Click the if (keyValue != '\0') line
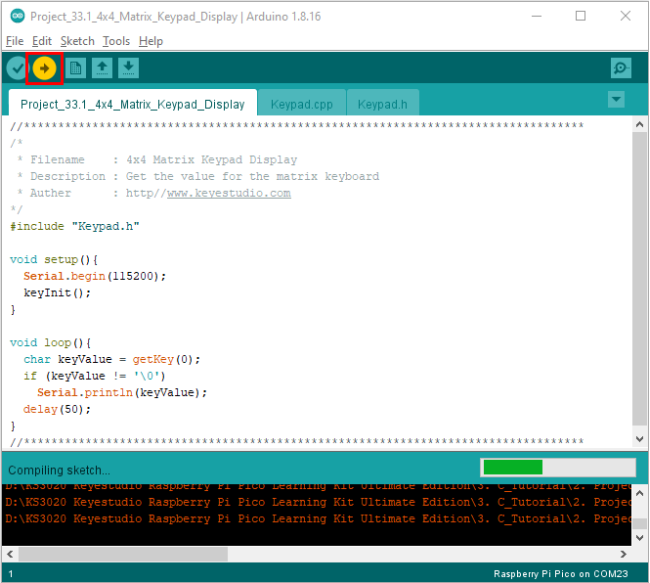Image resolution: width=650 pixels, height=583 pixels. click(95, 376)
